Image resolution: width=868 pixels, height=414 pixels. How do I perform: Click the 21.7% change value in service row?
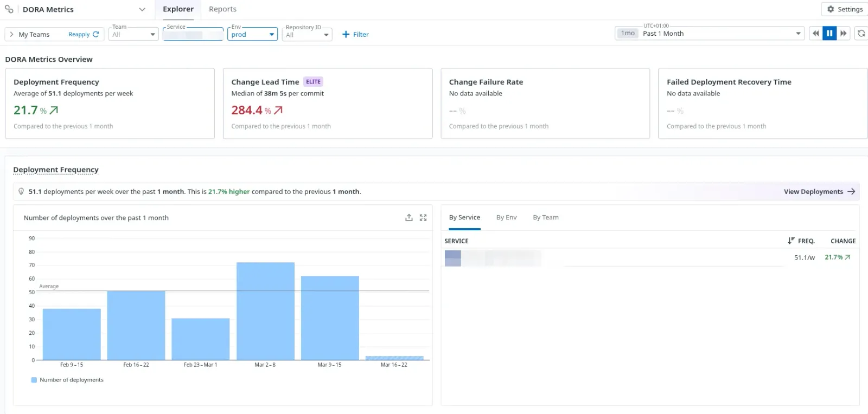click(838, 257)
